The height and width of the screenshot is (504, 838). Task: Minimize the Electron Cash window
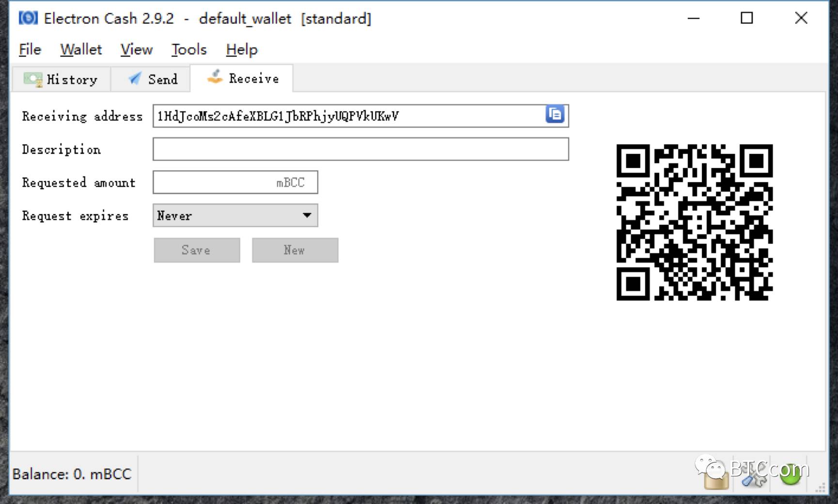[x=694, y=18]
